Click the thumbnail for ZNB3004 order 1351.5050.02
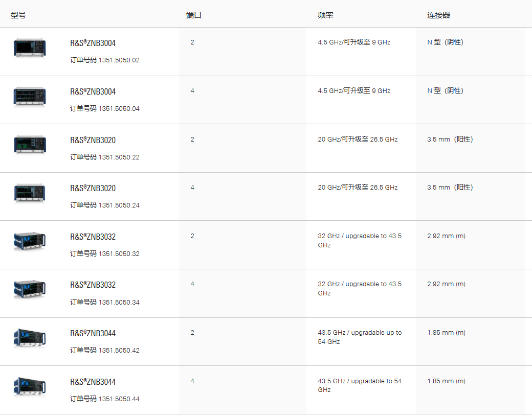This screenshot has height=417, width=532. click(29, 48)
